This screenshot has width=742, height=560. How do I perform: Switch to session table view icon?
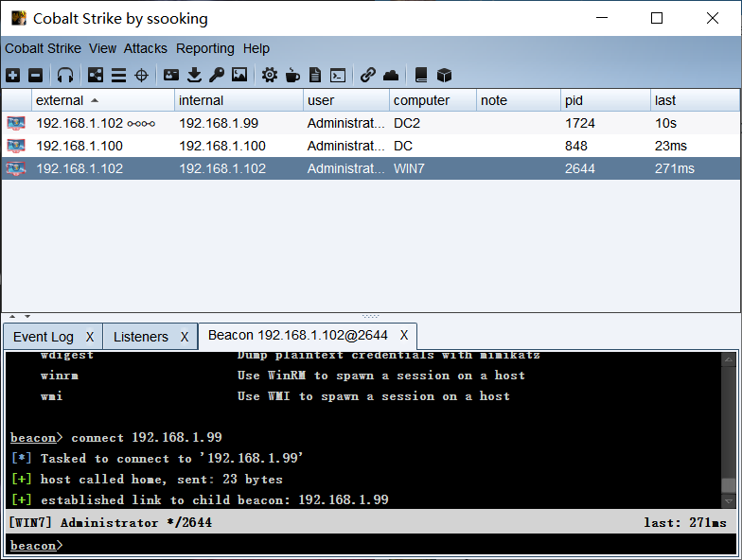118,75
